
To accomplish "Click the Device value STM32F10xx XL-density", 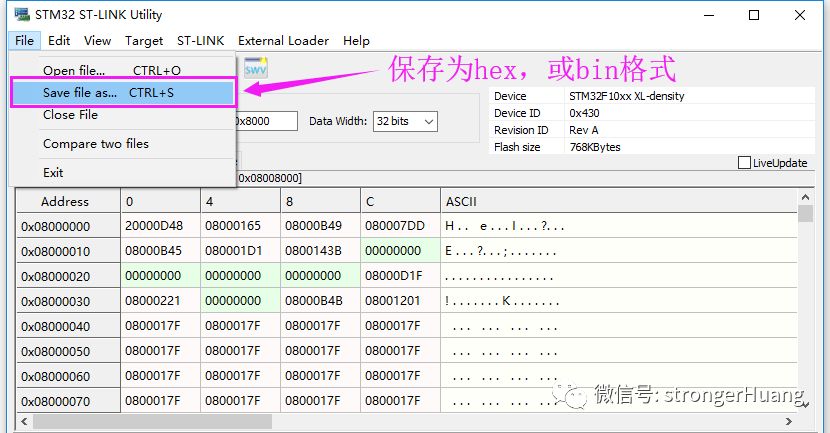I will coord(627,96).
